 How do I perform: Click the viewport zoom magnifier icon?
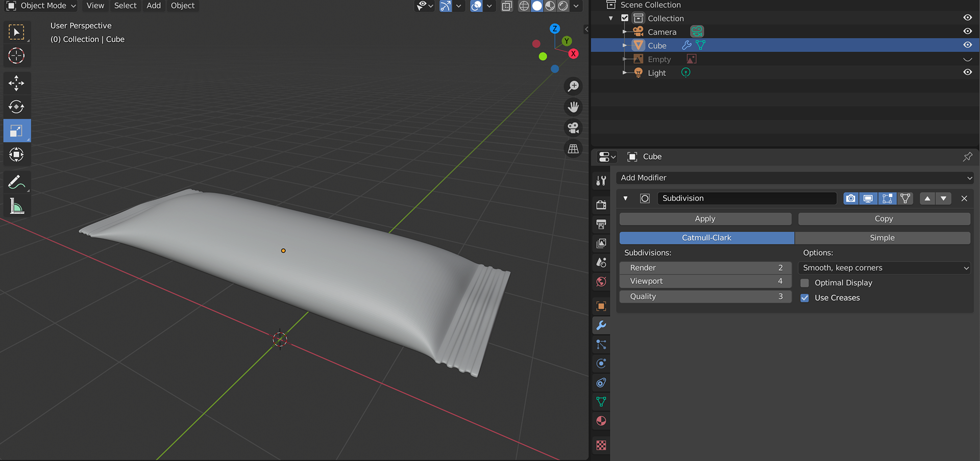point(574,86)
